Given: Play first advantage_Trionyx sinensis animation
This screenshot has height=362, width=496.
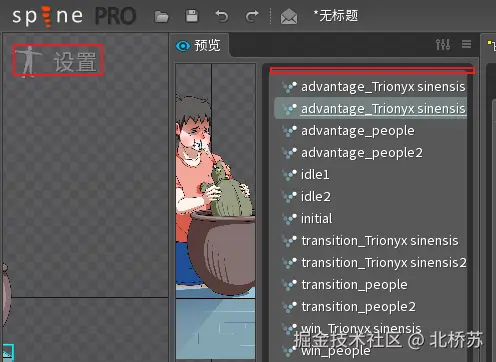Looking at the screenshot, I should coord(371,87).
